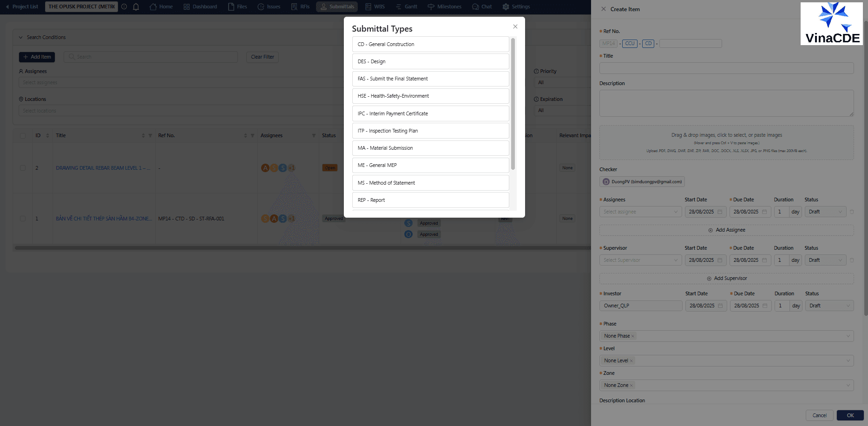The height and width of the screenshot is (426, 868).
Task: Pick the ITP - Inspection Testing Plan option
Action: click(430, 131)
